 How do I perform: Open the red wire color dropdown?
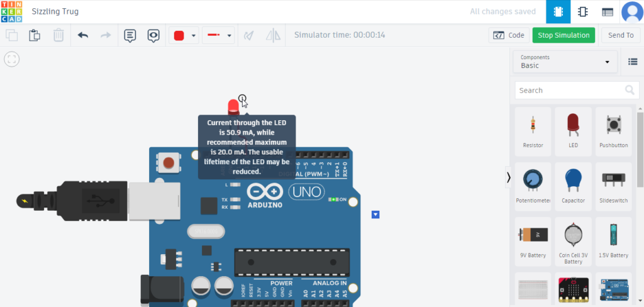pyautogui.click(x=184, y=36)
